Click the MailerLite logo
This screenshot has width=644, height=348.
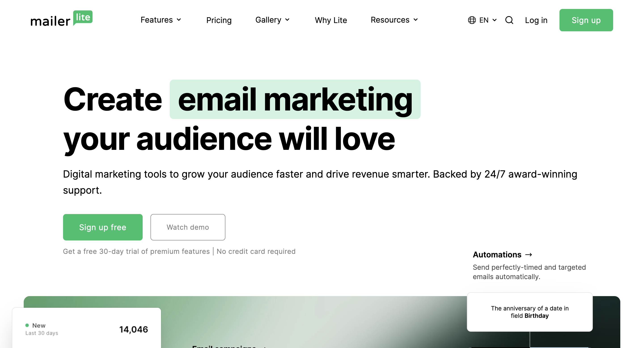pos(61,19)
